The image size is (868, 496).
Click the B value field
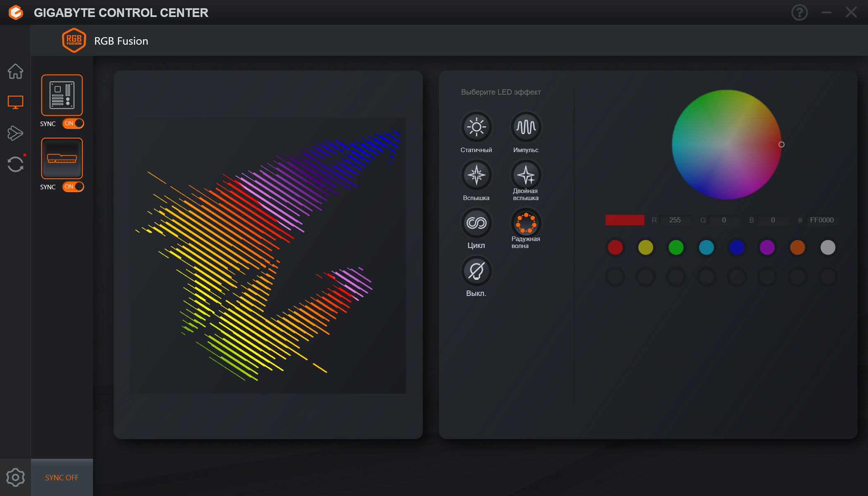click(773, 220)
